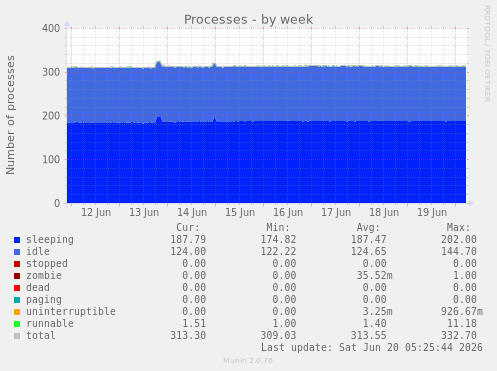Click the total legend color swatch
This screenshot has width=497, height=371.
pyautogui.click(x=17, y=336)
